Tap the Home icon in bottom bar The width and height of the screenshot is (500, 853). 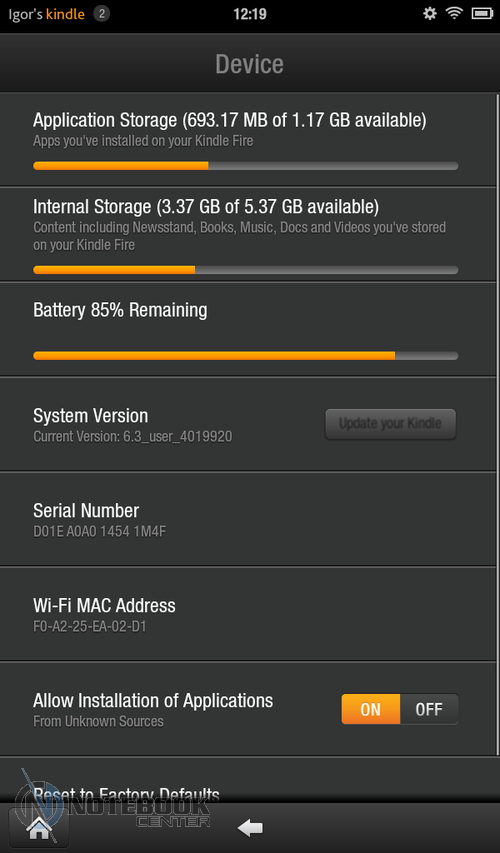[39, 828]
